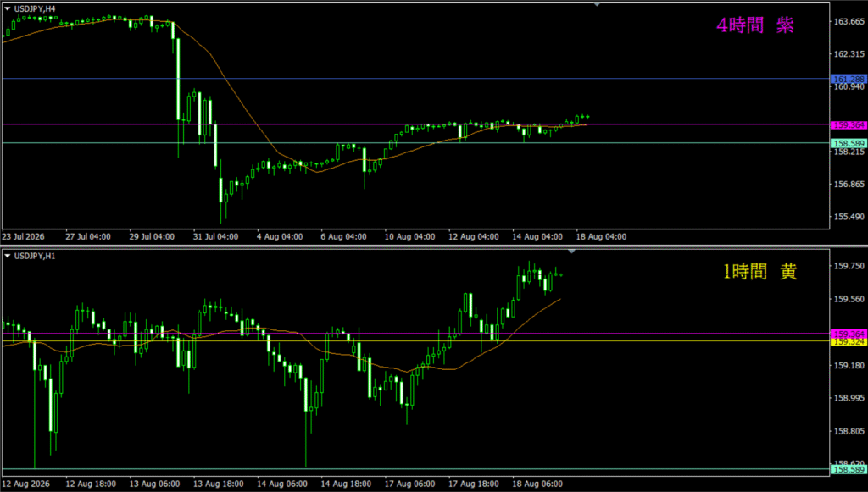Viewport: 868px width, 492px height.
Task: Open the USDJPY,H1 chart dropdown arrow
Action: click(7, 256)
